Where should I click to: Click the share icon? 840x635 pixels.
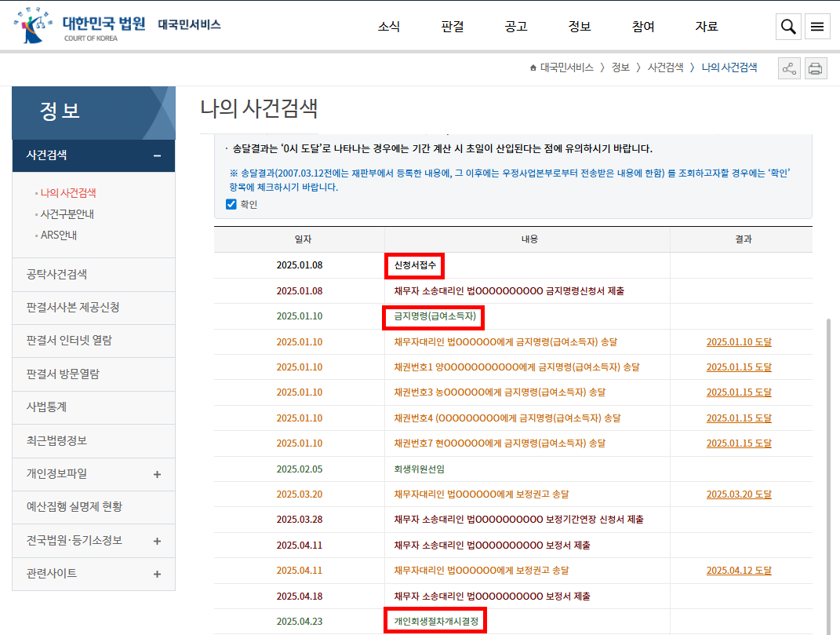click(789, 68)
